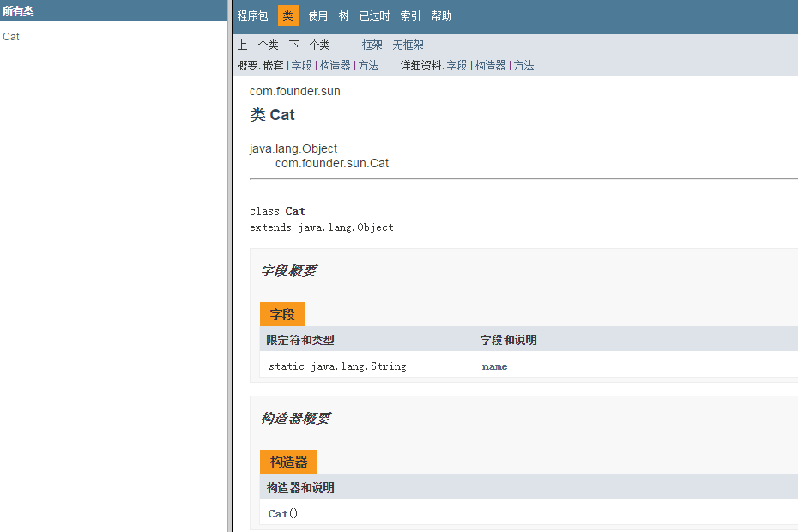This screenshot has height=532, width=798.
Task: Open the 已过时 (Deprecated) list
Action: coord(374,15)
